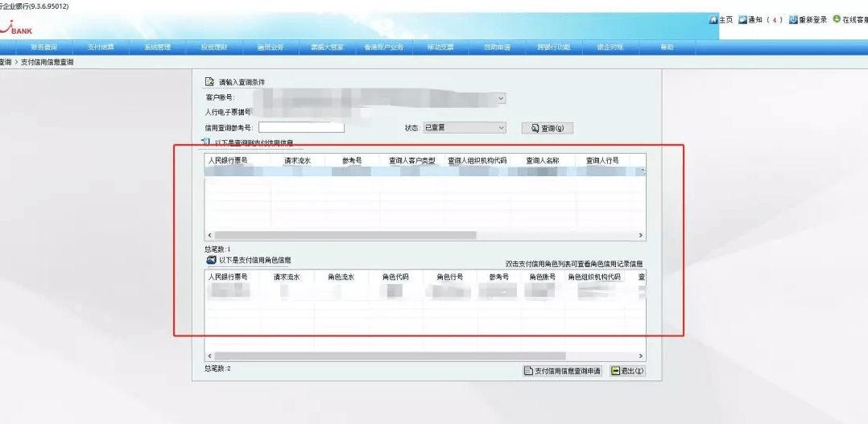Open the 投资理财 menu

(214, 47)
